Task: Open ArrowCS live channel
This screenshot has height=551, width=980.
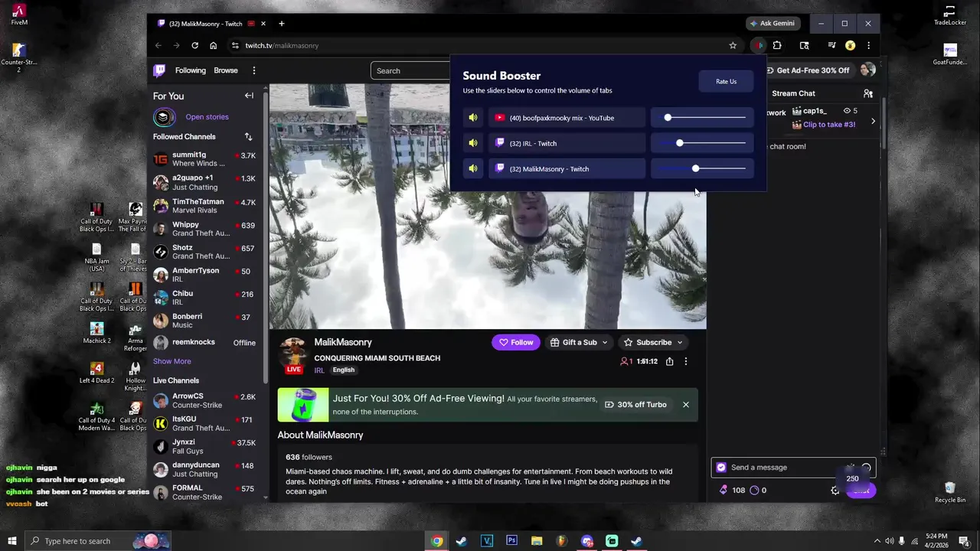Action: (205, 400)
